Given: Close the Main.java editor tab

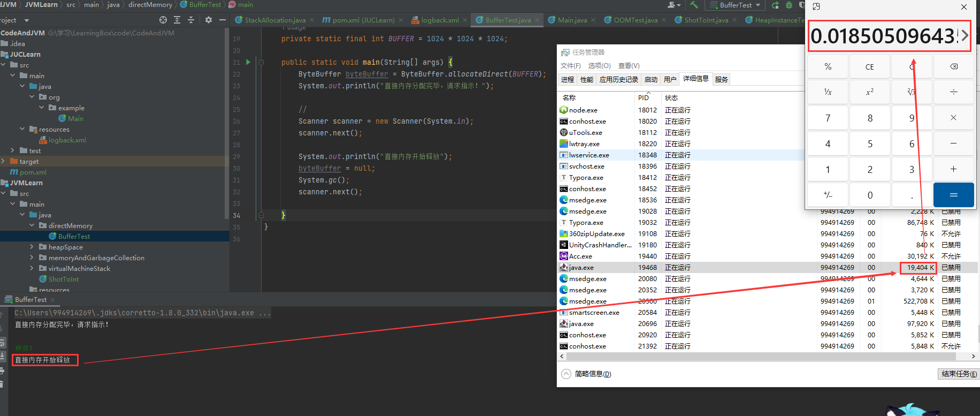Looking at the screenshot, I should pos(593,20).
